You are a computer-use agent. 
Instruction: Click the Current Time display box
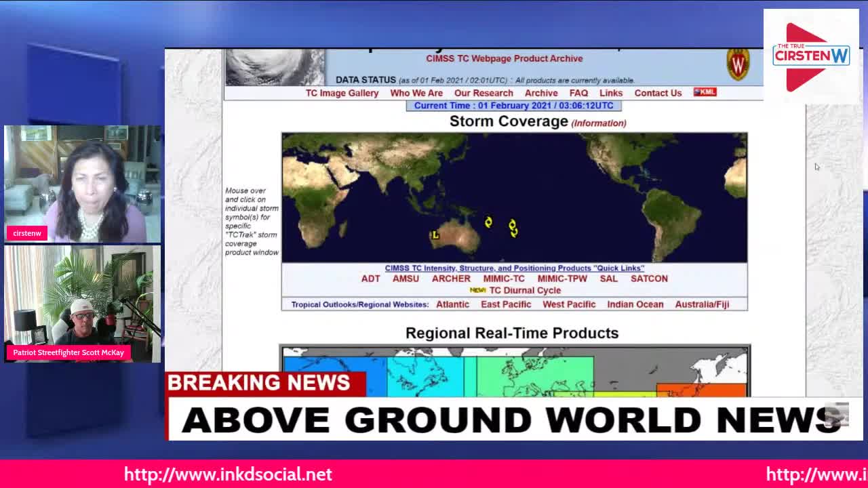click(513, 106)
